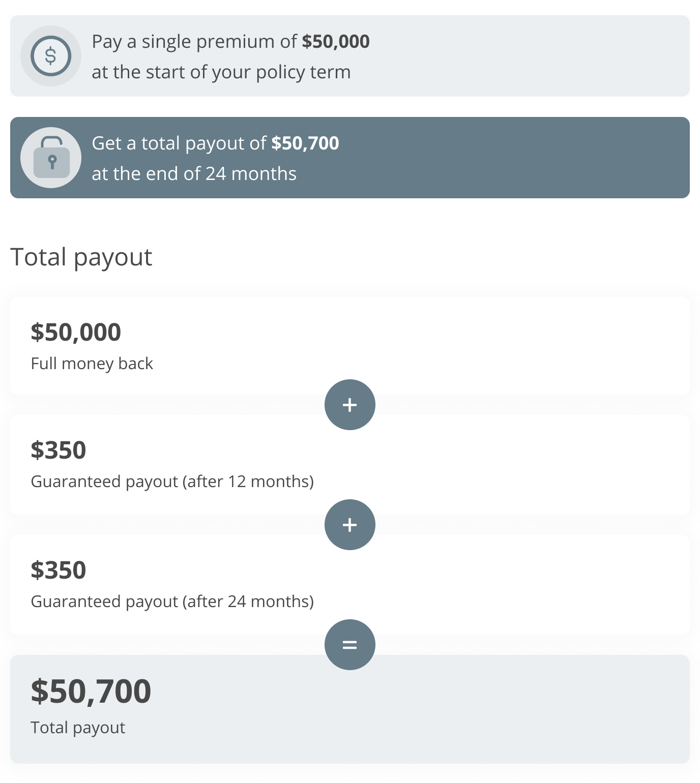
Task: Click the second plus circle icon
Action: pos(349,525)
